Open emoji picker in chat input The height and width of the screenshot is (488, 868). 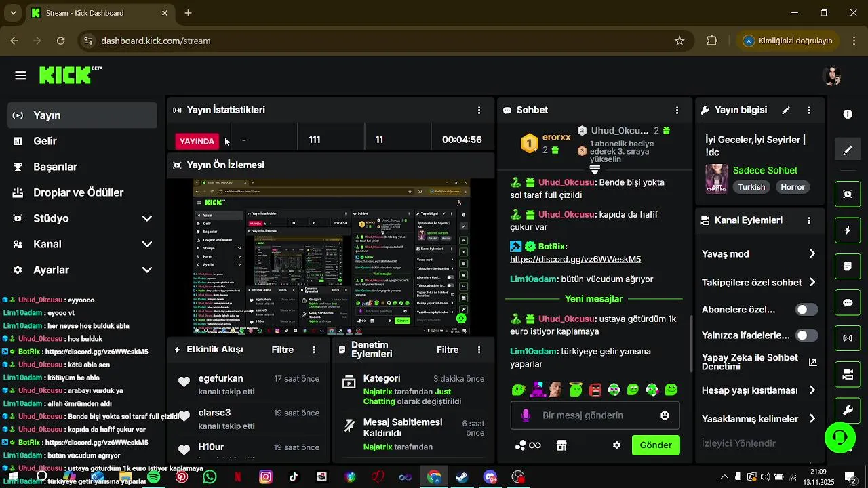click(665, 415)
